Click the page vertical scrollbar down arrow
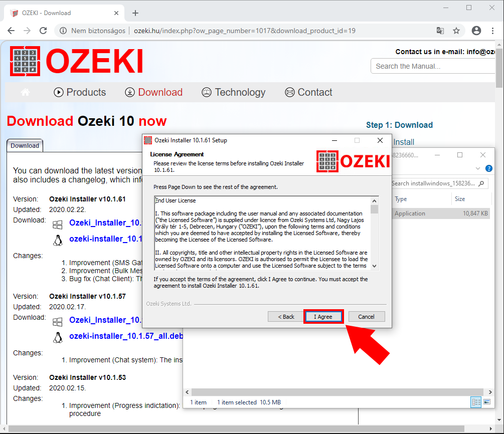Screen dimensions: 504x434 [499, 420]
